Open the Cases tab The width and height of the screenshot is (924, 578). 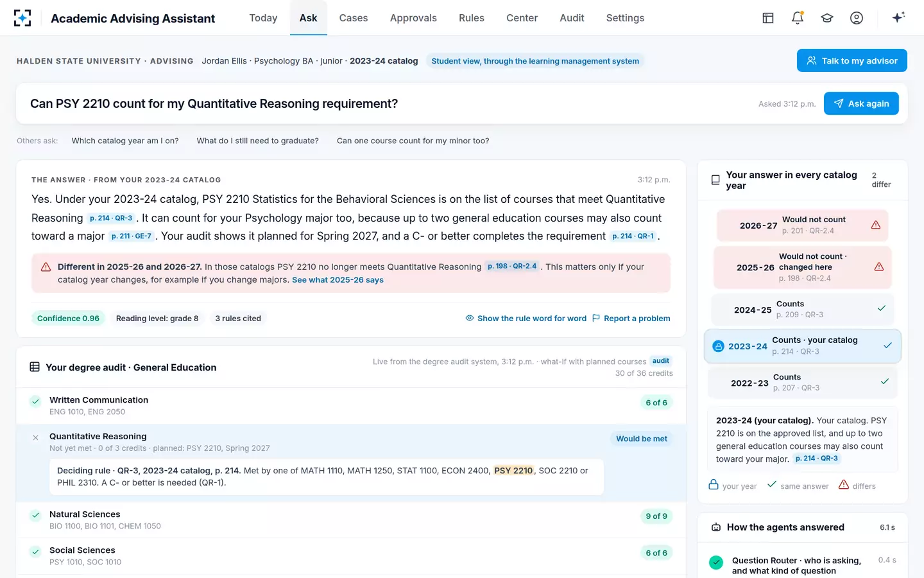coord(354,18)
